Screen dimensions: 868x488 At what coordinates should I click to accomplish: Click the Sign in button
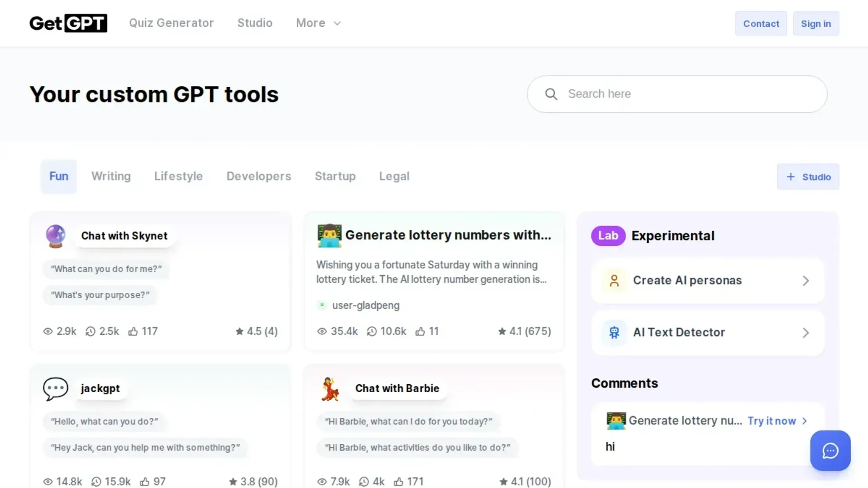pos(816,24)
